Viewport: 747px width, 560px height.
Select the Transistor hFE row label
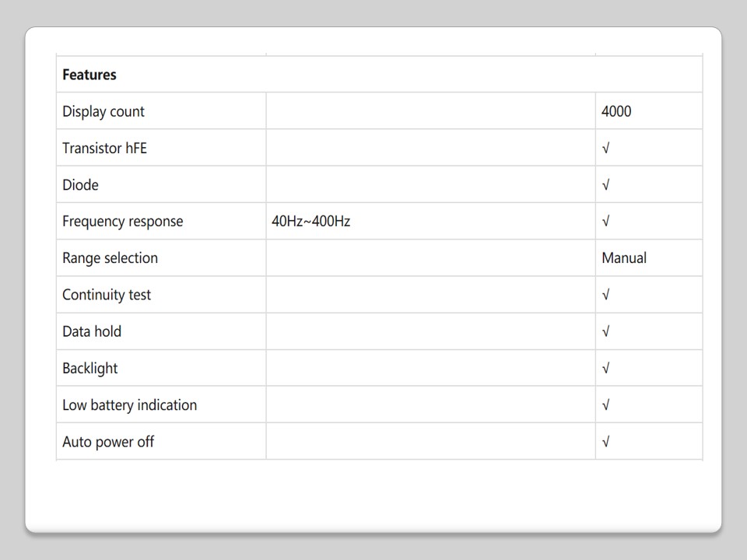[104, 148]
